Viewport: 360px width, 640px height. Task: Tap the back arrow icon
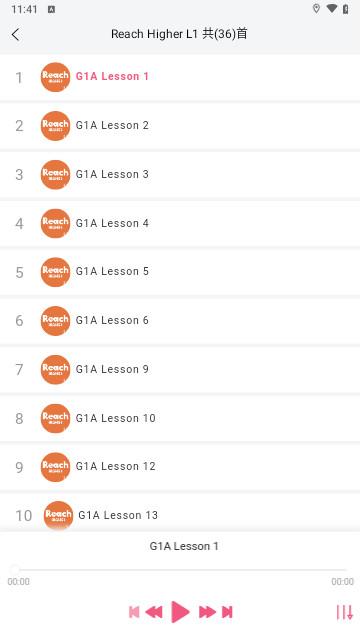point(16,35)
